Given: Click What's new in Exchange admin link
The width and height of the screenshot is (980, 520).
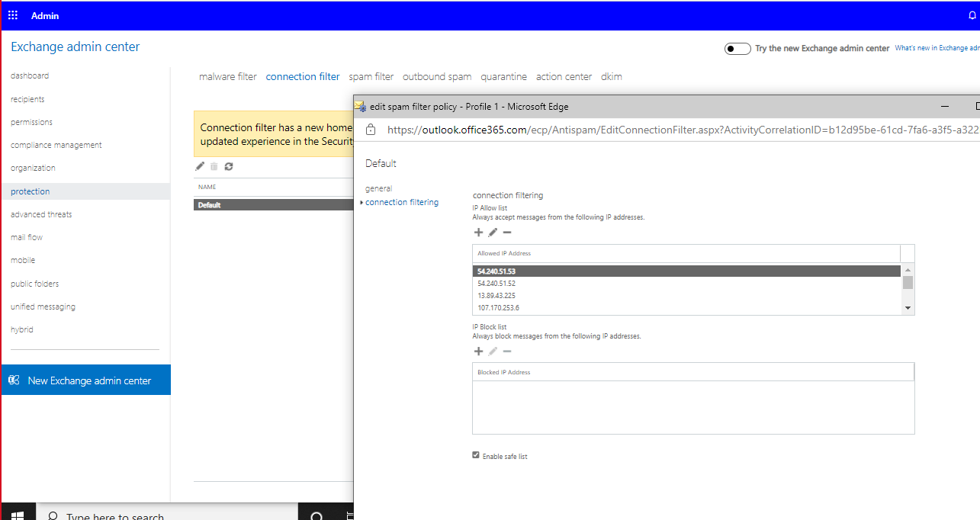Looking at the screenshot, I should coord(937,48).
